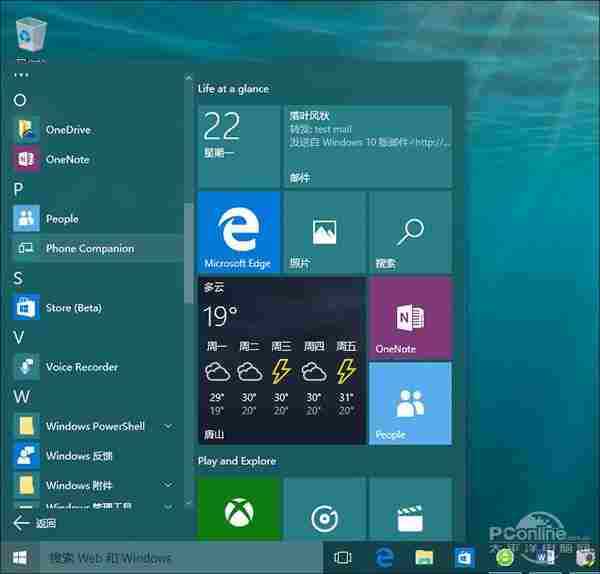
Task: Open File Explorer from the taskbar
Action: point(424,557)
